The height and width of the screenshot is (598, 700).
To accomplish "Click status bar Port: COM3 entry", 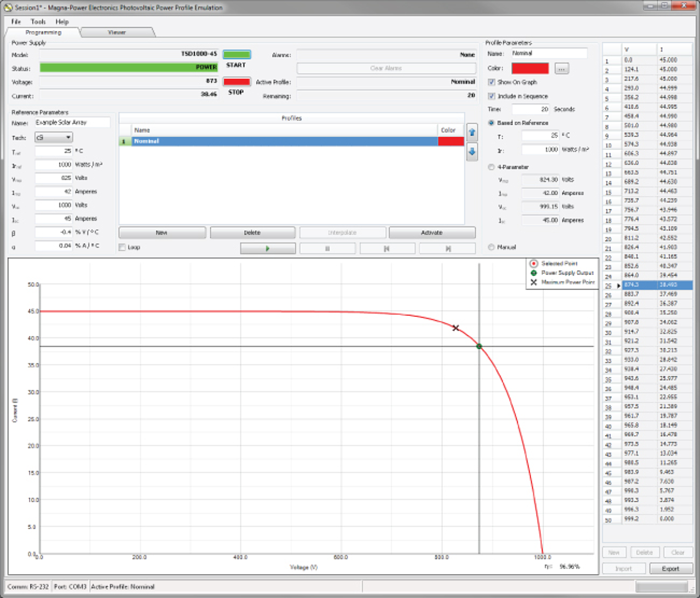I will pos(70,587).
